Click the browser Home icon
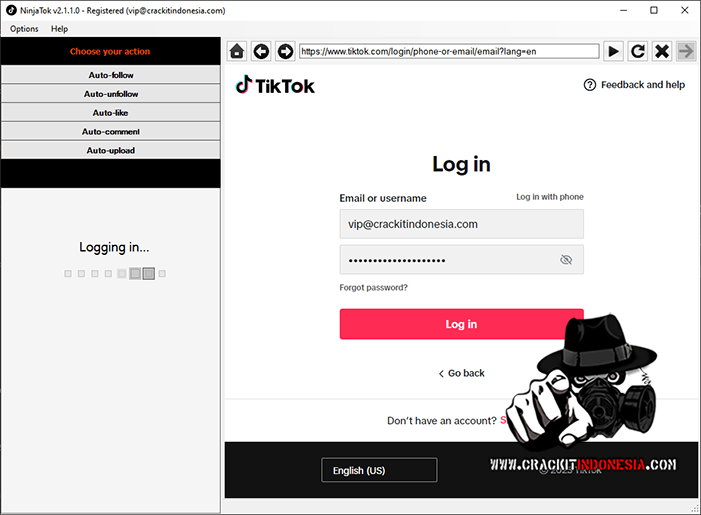Screen dimensions: 701x515 [x=237, y=51]
